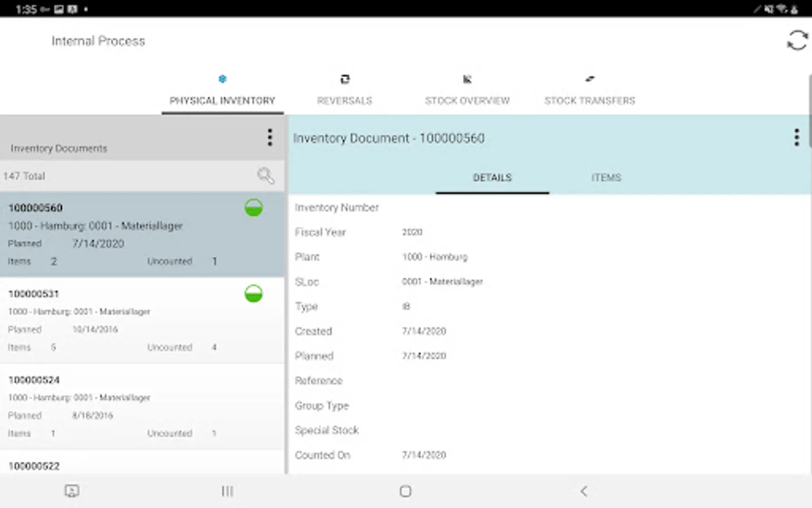Click the Planned date in the details pane
This screenshot has height=508, width=812.
point(424,356)
